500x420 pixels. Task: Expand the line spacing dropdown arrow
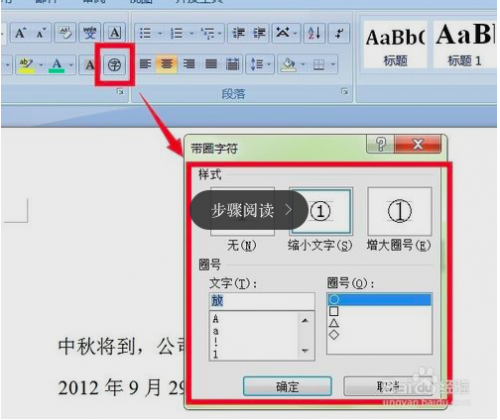pyautogui.click(x=269, y=64)
